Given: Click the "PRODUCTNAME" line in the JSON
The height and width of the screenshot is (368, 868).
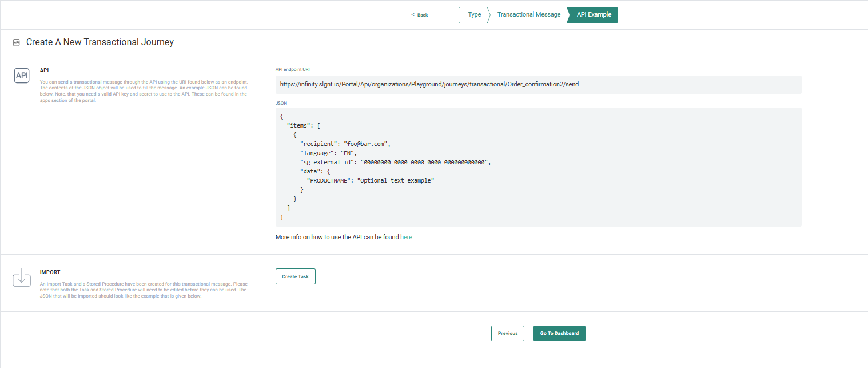Looking at the screenshot, I should (x=371, y=180).
